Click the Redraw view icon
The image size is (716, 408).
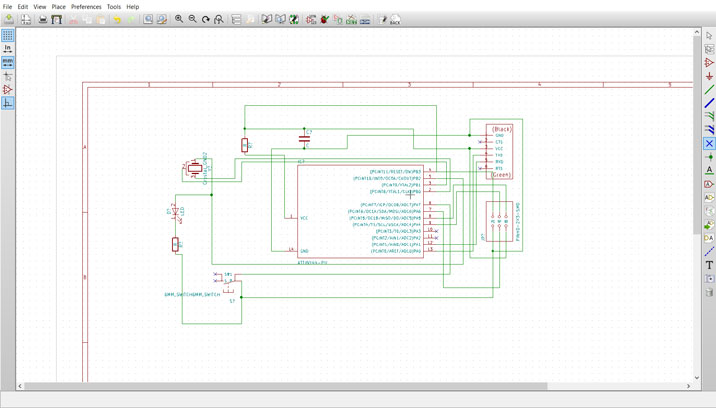tap(205, 19)
